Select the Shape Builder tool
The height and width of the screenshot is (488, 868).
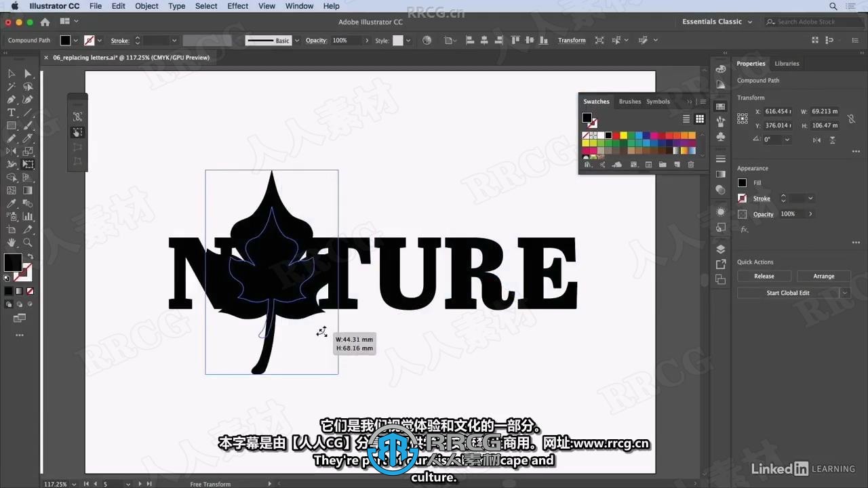point(12,178)
